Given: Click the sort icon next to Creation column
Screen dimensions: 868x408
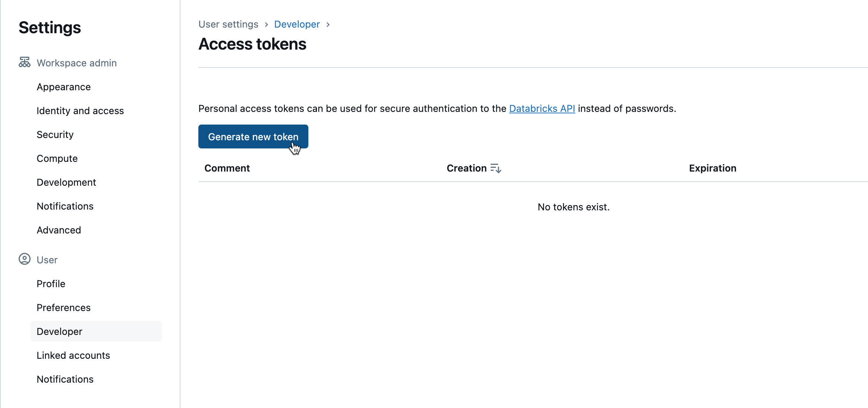Looking at the screenshot, I should coord(496,169).
